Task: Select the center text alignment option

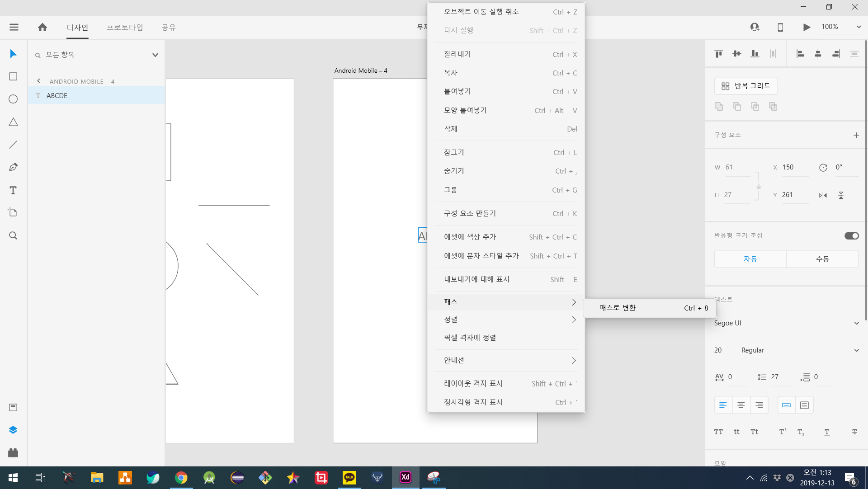Action: (x=741, y=405)
